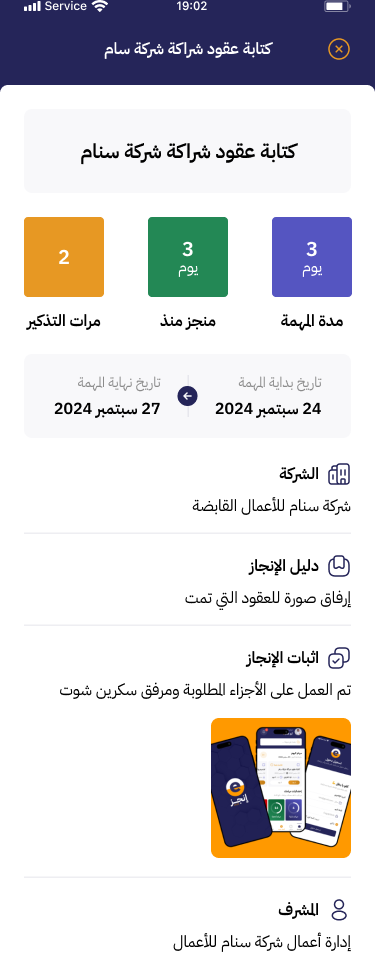Open the attached screenshot thumbnail of Injaz app

[281, 788]
